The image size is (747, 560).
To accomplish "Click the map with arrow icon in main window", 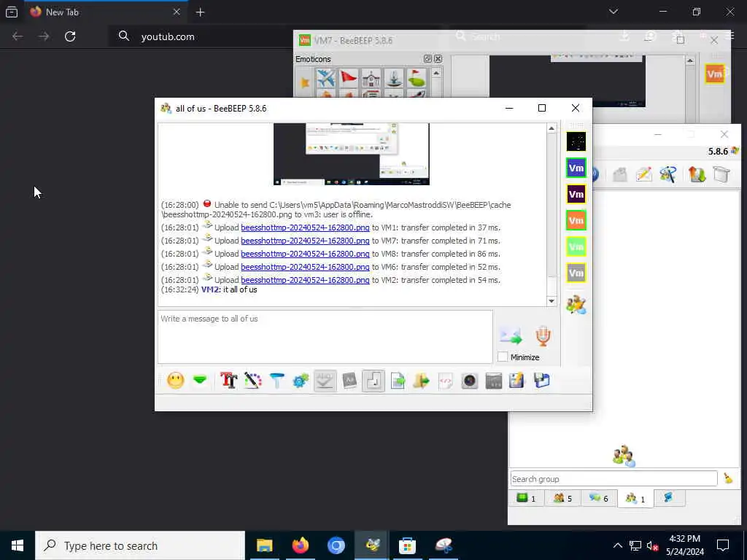I will coord(697,174).
